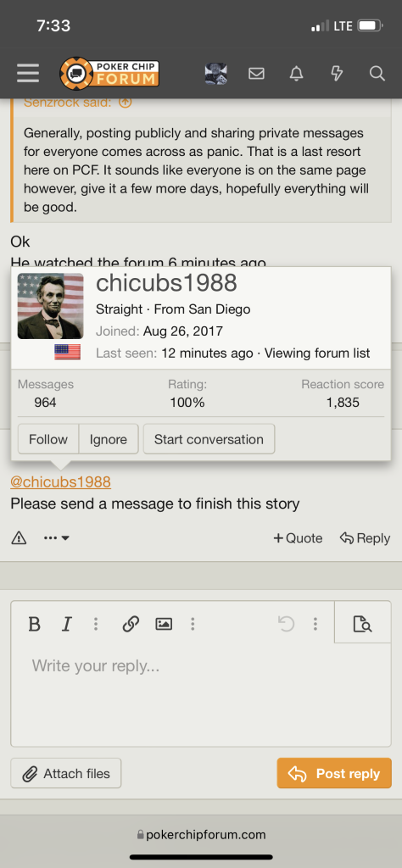
Task: Open the @chicubs1988 mention link
Action: point(60,482)
